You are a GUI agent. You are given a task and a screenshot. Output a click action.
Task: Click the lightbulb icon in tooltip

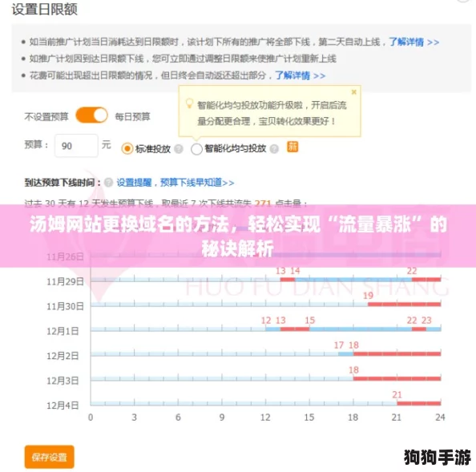[189, 103]
